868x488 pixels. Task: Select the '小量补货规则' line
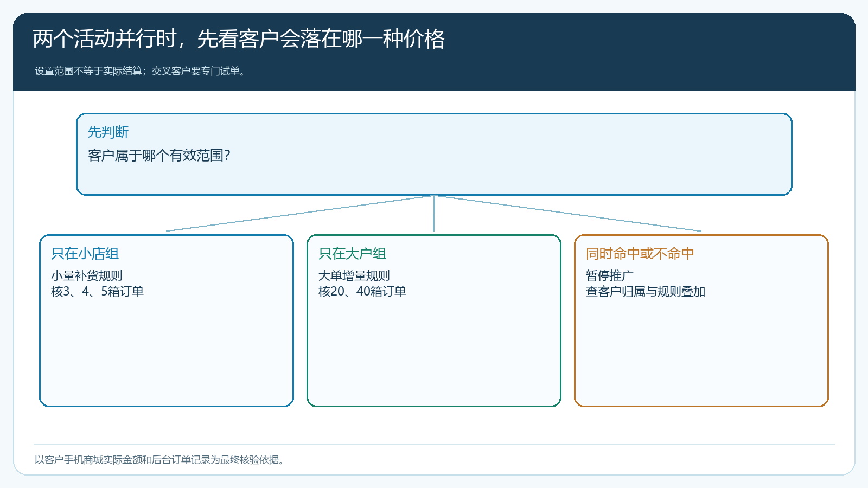pyautogui.click(x=87, y=276)
